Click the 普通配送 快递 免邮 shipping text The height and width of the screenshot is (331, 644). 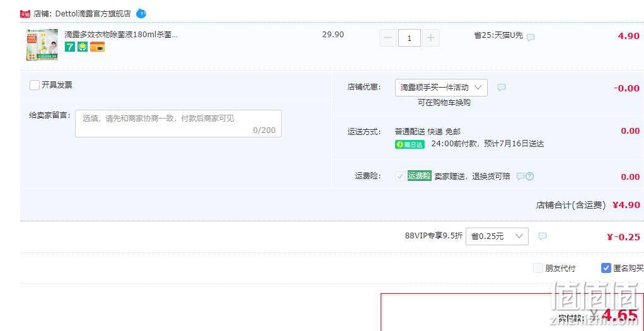click(428, 132)
